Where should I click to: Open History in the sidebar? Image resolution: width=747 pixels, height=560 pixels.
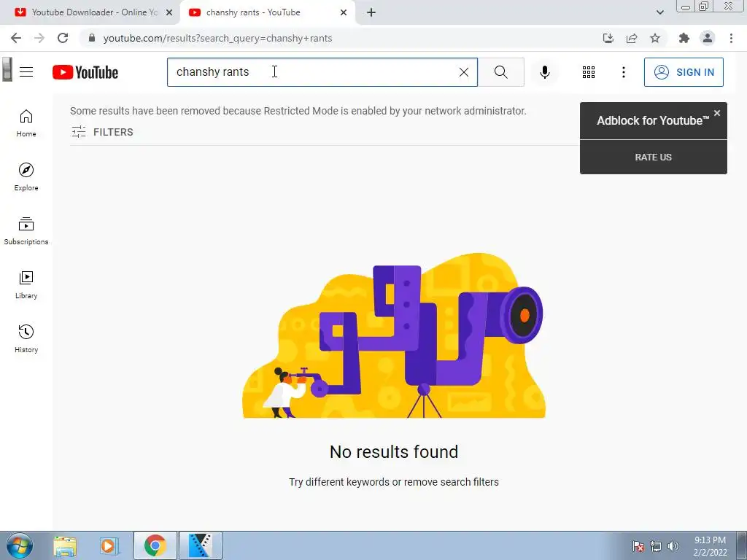(x=26, y=338)
